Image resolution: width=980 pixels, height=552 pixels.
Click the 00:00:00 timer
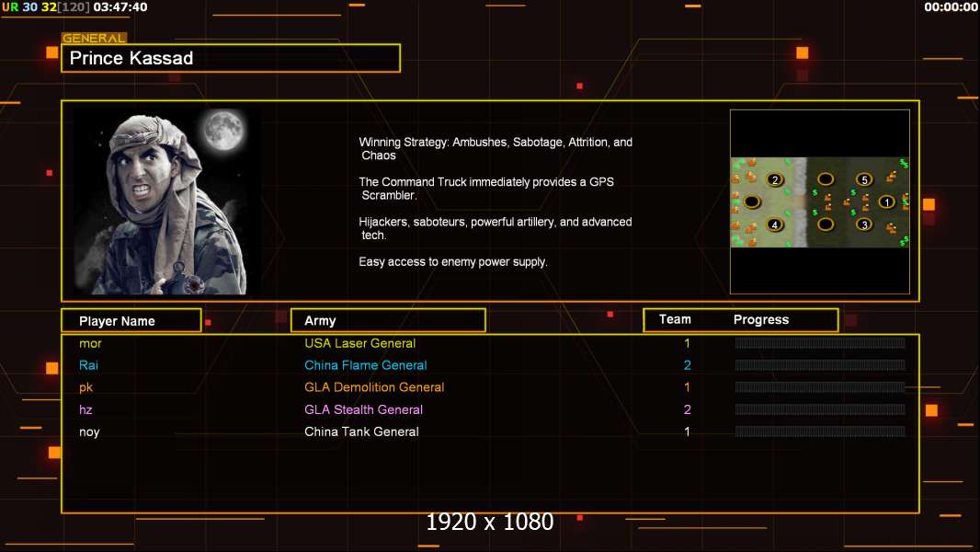click(951, 6)
